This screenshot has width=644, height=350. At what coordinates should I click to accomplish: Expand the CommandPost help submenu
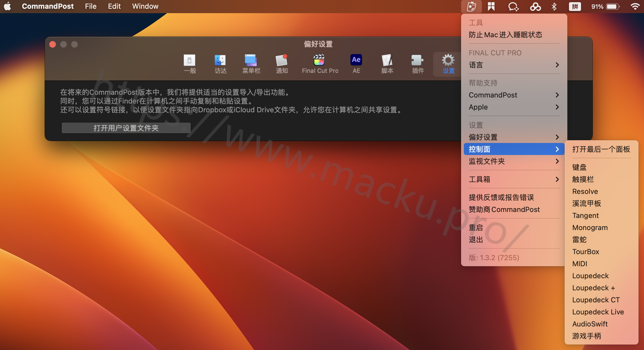(514, 95)
